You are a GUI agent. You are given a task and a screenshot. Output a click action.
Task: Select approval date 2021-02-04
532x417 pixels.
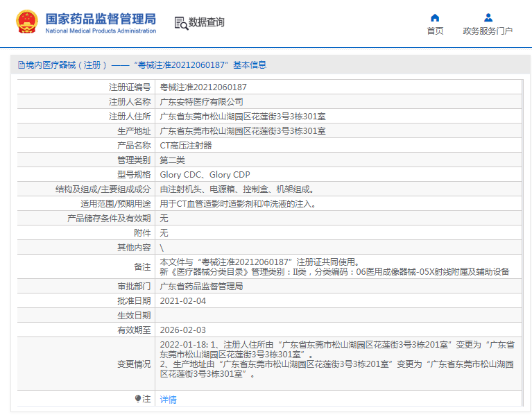point(183,301)
